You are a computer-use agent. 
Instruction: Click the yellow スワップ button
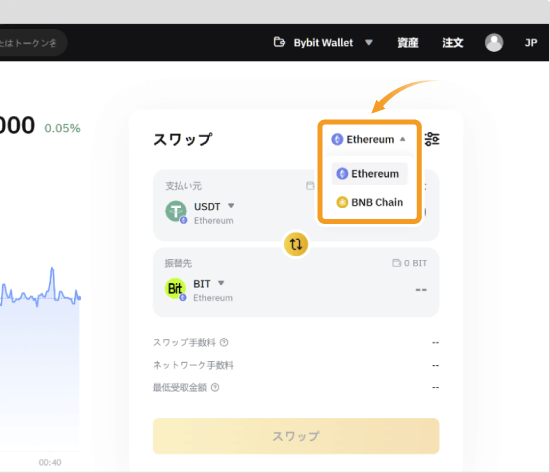click(296, 436)
